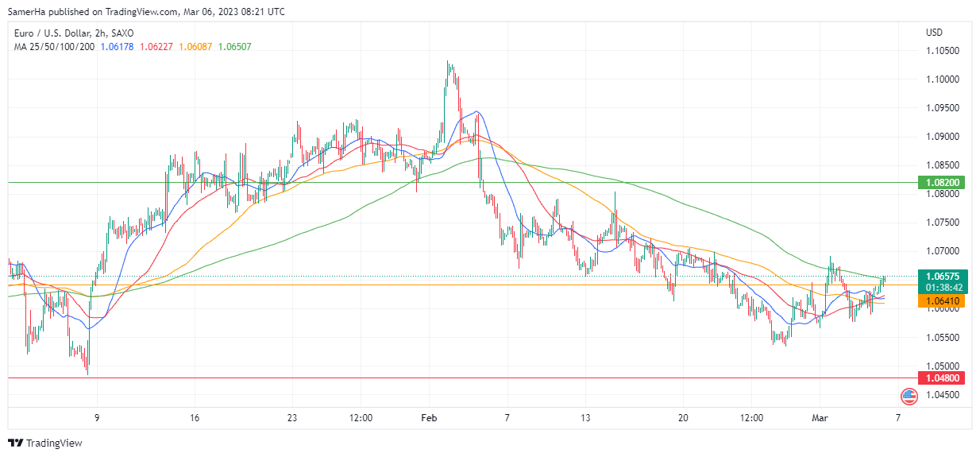Click the Euro / U.S. Dollar chart title
Viewport: 980px width, 457px height.
pyautogui.click(x=74, y=33)
